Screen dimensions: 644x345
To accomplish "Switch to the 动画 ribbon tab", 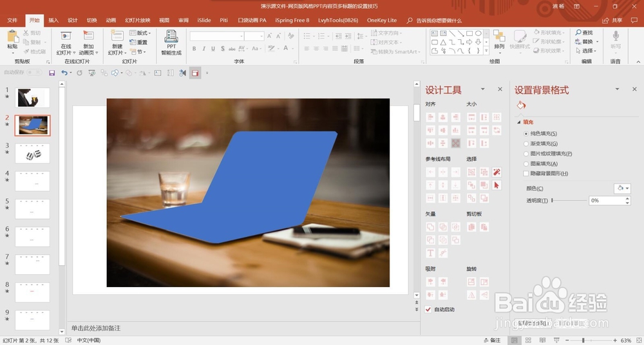I will [111, 20].
